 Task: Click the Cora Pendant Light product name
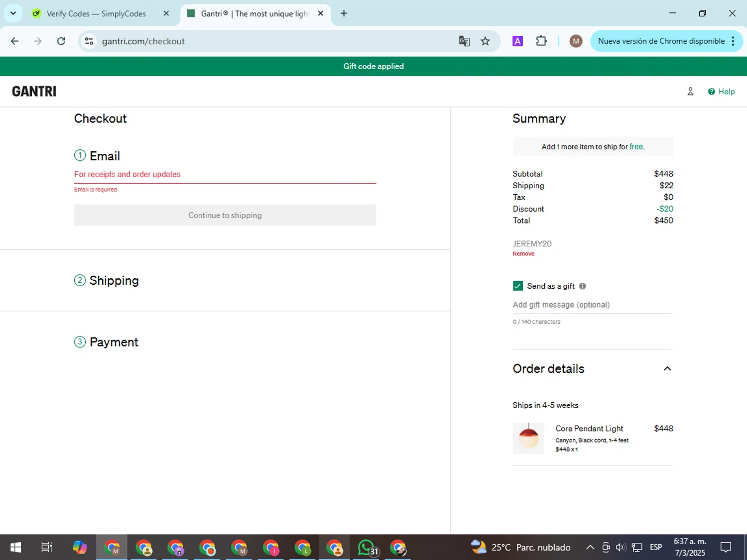(x=589, y=429)
